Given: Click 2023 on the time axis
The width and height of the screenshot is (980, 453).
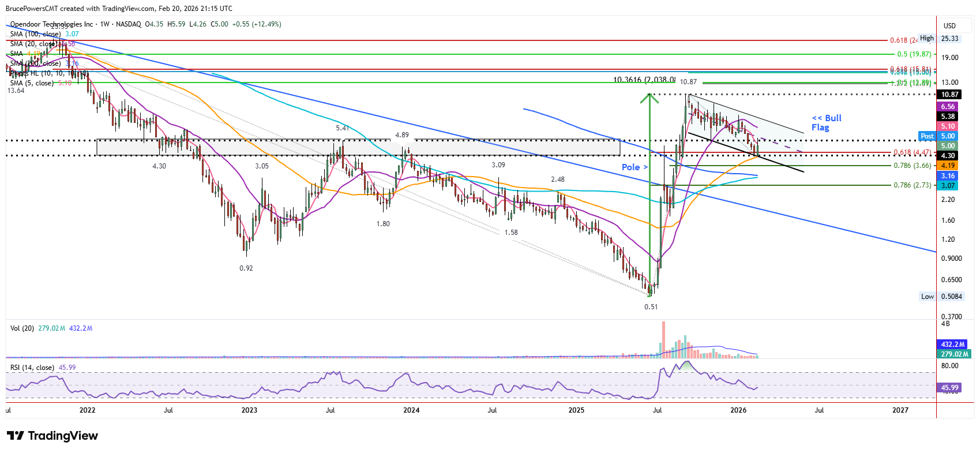Looking at the screenshot, I should [249, 410].
